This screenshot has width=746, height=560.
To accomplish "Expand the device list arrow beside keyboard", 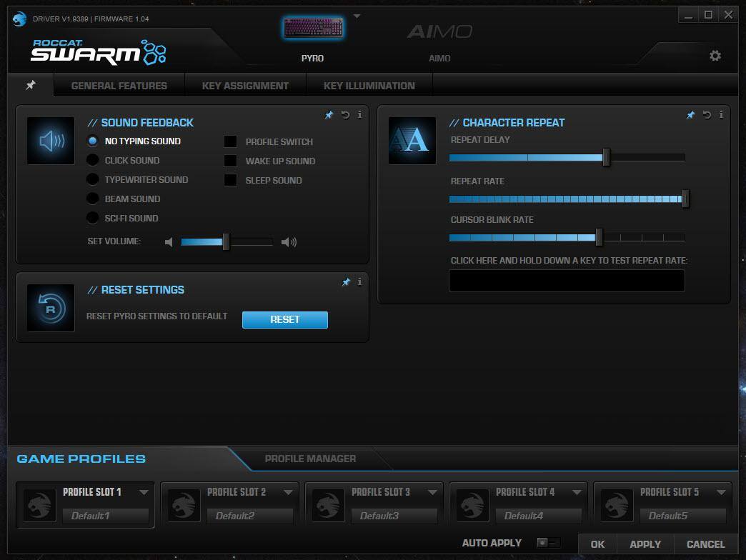I will pos(357,16).
